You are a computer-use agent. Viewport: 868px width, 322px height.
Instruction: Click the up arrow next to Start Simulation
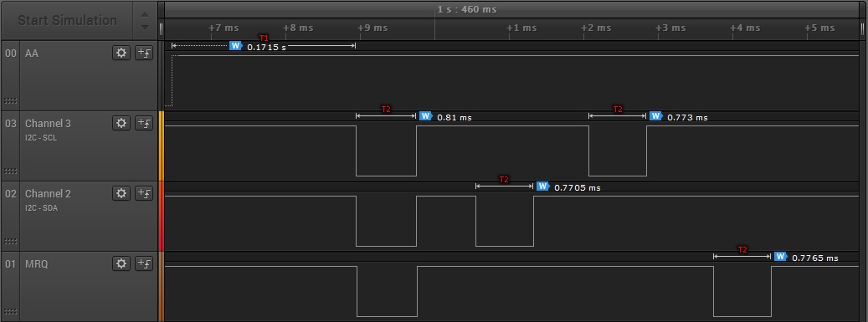145,14
